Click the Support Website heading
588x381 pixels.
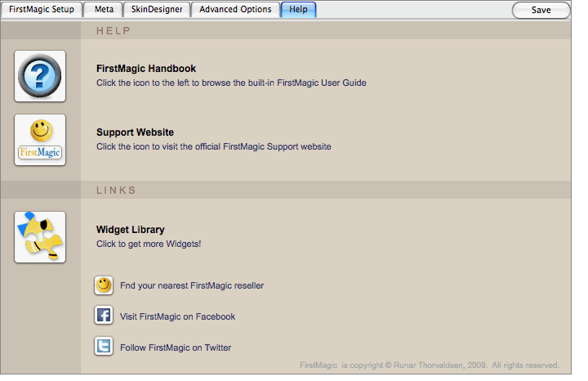(x=135, y=132)
